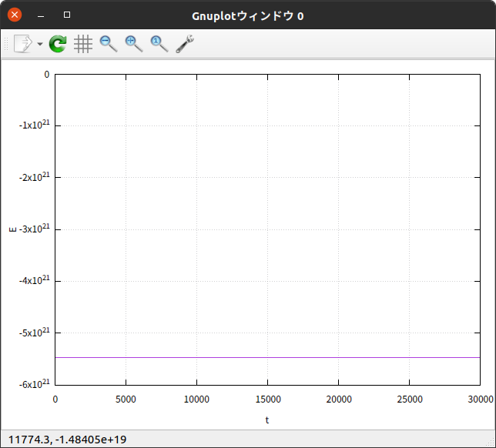Click the autoscale magnifier icon
This screenshot has width=496, height=448.
(x=159, y=44)
